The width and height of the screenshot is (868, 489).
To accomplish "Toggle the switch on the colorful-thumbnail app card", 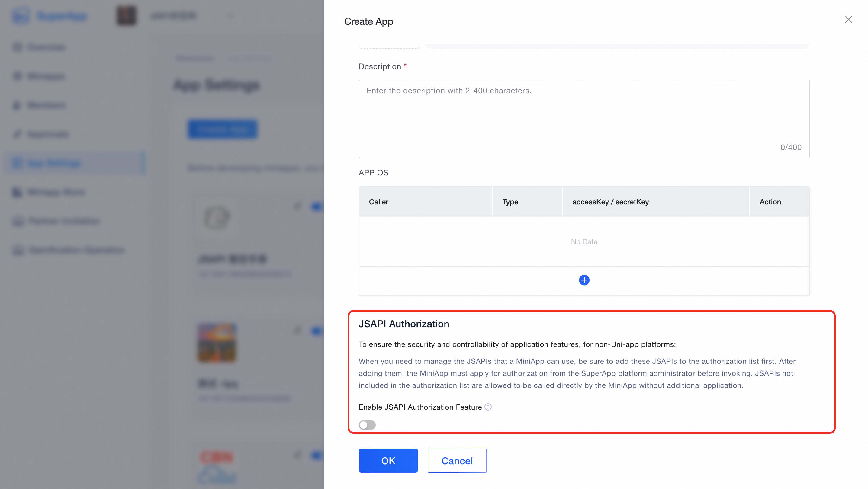I will click(x=317, y=331).
